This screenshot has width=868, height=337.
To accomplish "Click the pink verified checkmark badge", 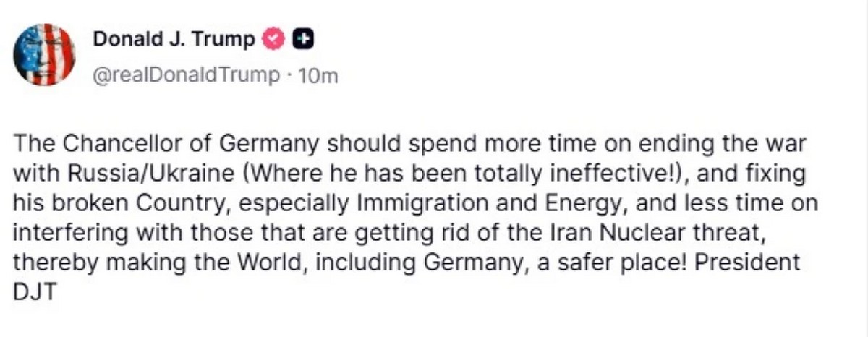I will 273,39.
